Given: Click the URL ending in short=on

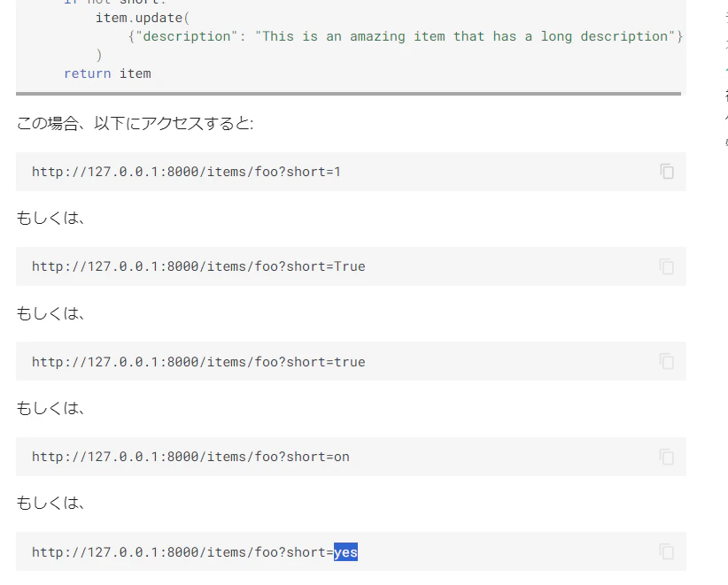Looking at the screenshot, I should 190,457.
